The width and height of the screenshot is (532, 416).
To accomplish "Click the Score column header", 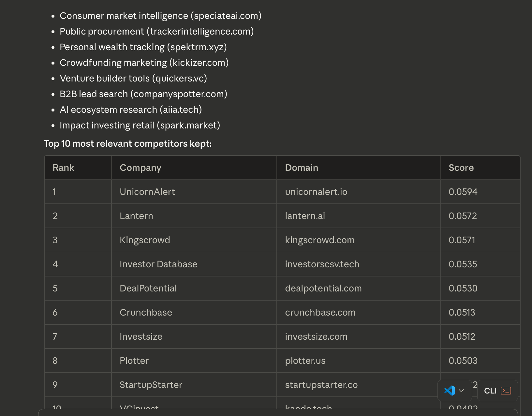I will [x=461, y=167].
